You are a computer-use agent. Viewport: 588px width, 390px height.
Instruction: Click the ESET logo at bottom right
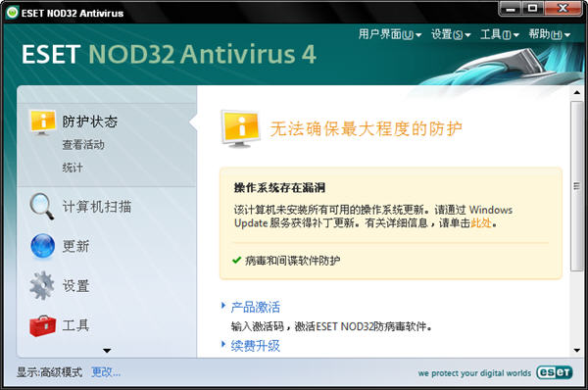click(x=555, y=372)
